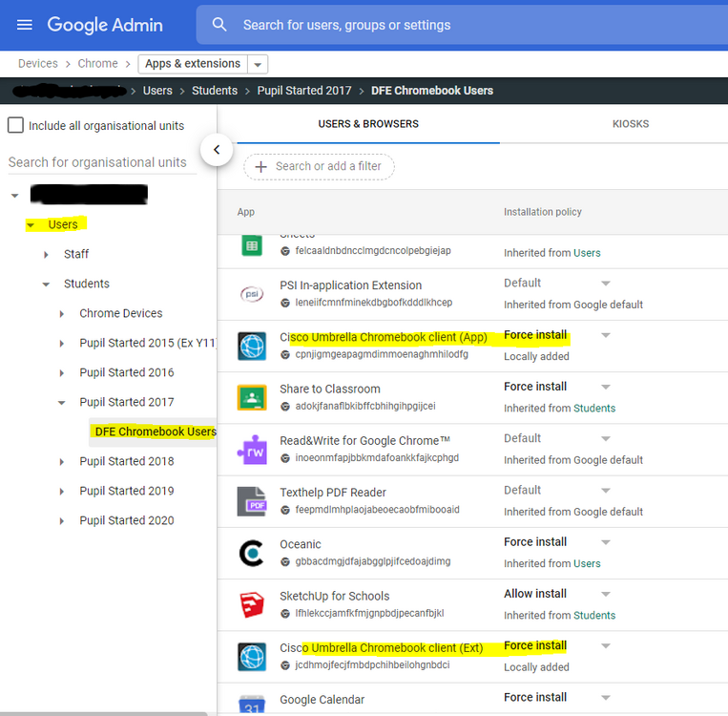728x716 pixels.
Task: Click web store icon beside adokjfanaflbkibffcbhihgihpgijcei
Action: (x=285, y=407)
